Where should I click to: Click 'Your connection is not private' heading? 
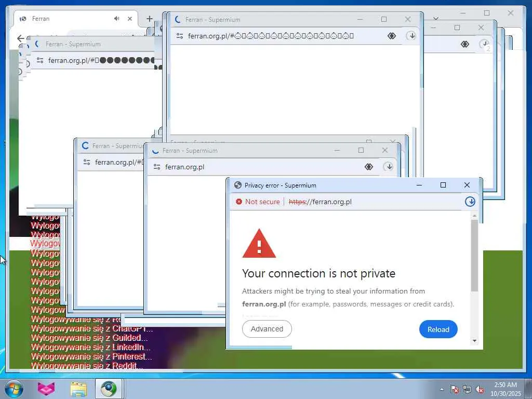pos(318,273)
